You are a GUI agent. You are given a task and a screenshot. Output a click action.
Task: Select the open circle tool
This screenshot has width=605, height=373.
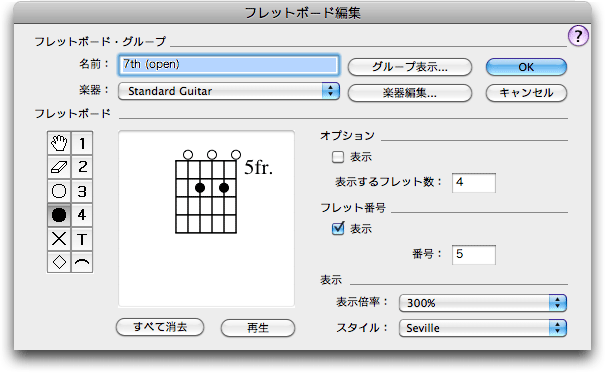(59, 191)
